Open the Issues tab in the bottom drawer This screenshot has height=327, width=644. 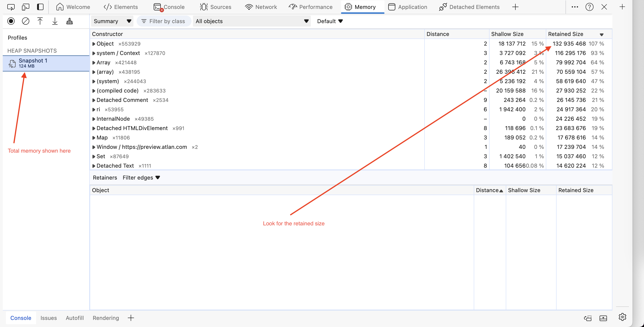point(49,318)
